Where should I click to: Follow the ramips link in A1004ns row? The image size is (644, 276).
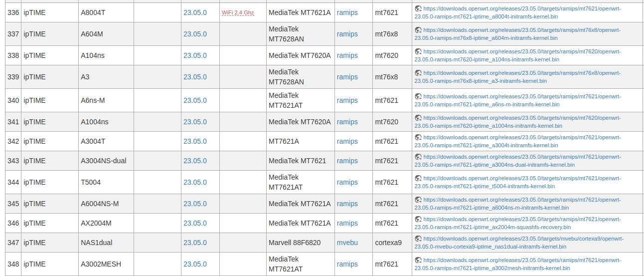click(347, 122)
